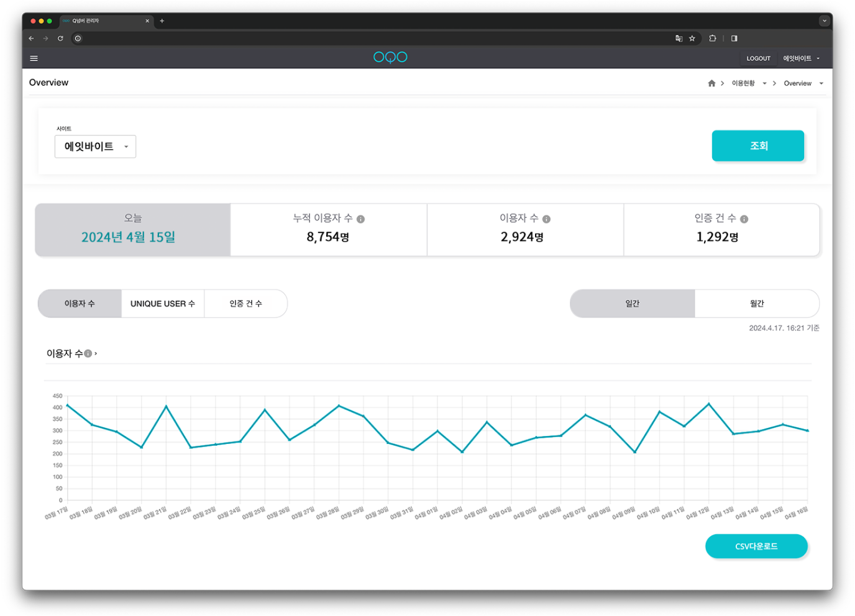Click info icon beside 인증 건 수 card

(x=744, y=219)
